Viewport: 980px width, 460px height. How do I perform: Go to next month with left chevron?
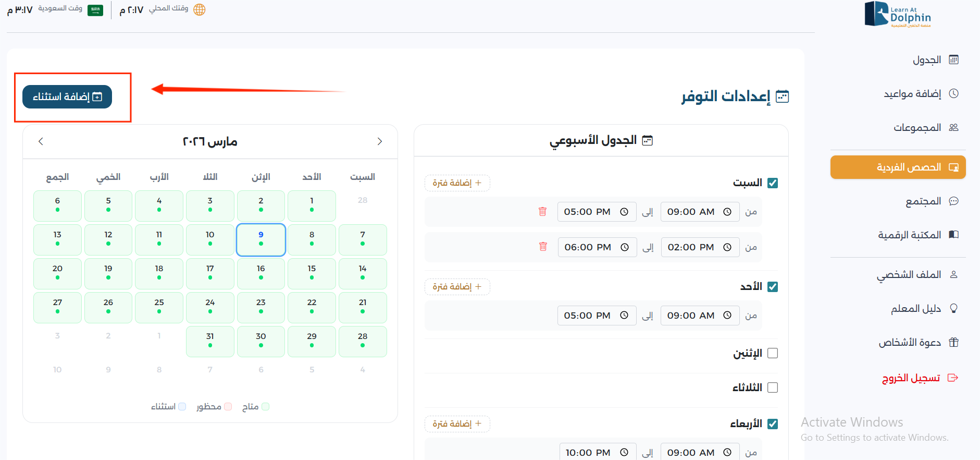pyautogui.click(x=41, y=141)
